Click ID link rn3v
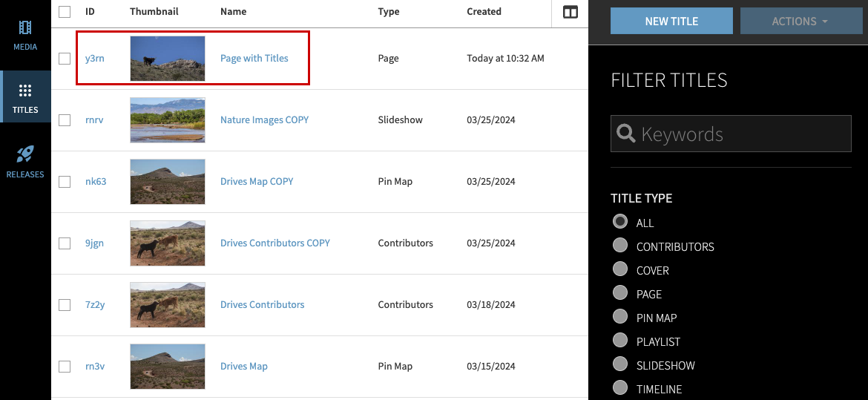 pyautogui.click(x=93, y=367)
